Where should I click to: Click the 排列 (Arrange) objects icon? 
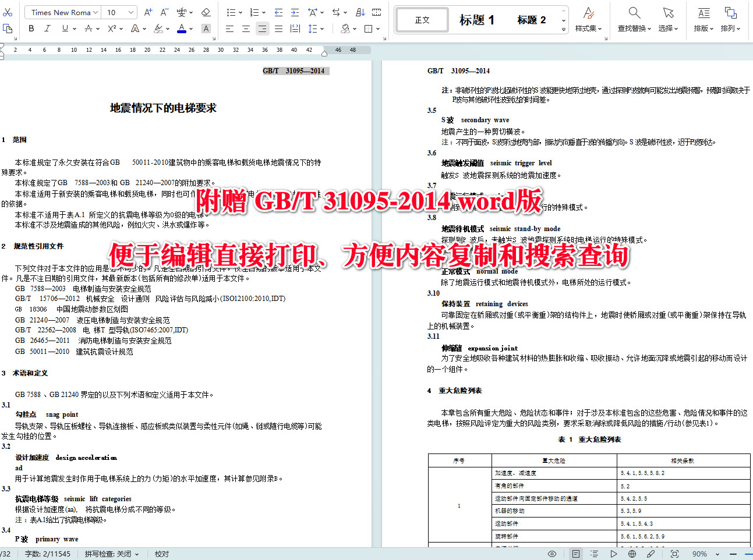pyautogui.click(x=730, y=19)
